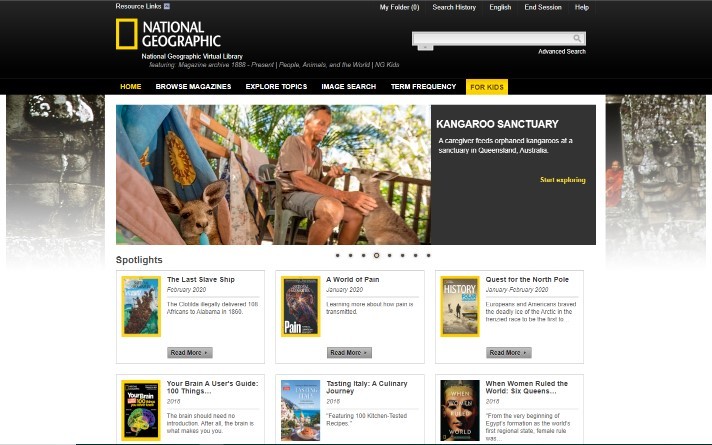Open Term Frequency menu item

pyautogui.click(x=423, y=87)
